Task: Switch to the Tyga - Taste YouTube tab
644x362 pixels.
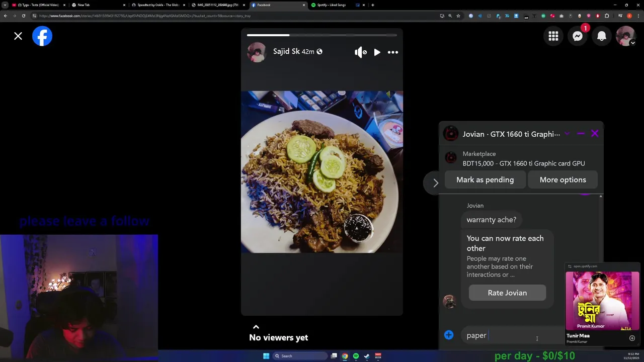Action: (x=39, y=5)
